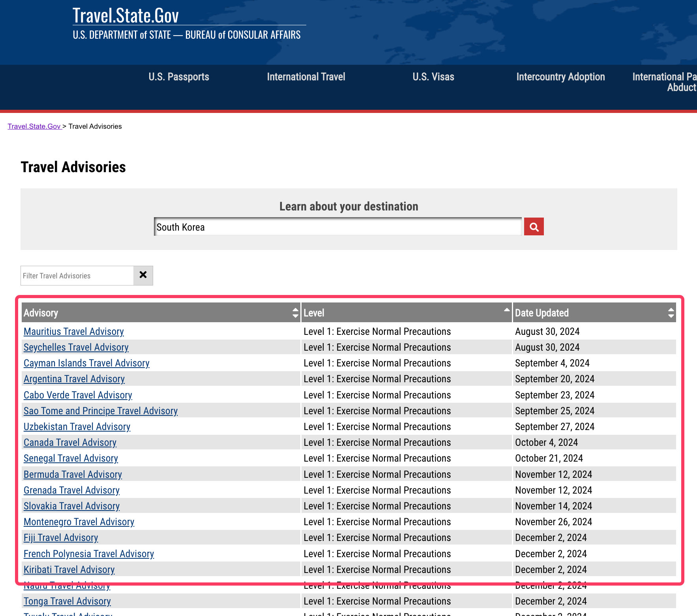Select the date October 21, 2024
The image size is (697, 616).
549,458
